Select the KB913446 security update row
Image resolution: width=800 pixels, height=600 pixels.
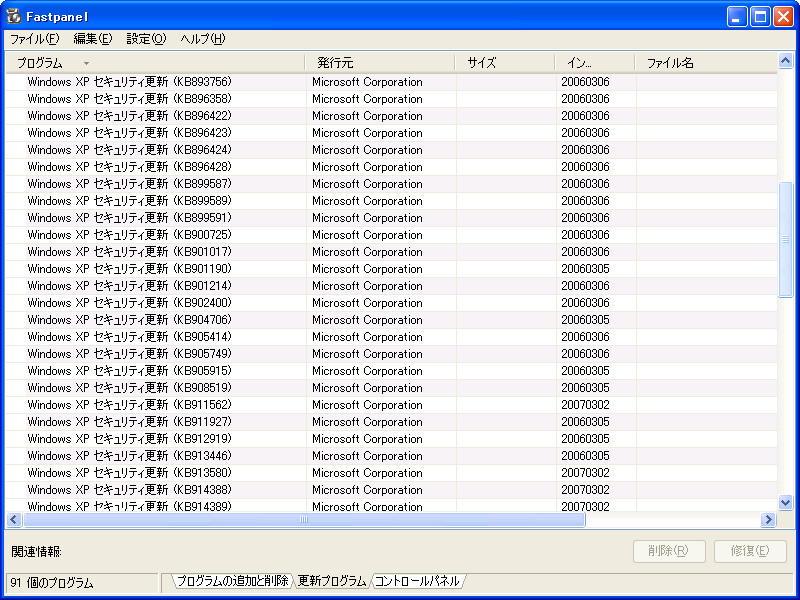pyautogui.click(x=391, y=456)
